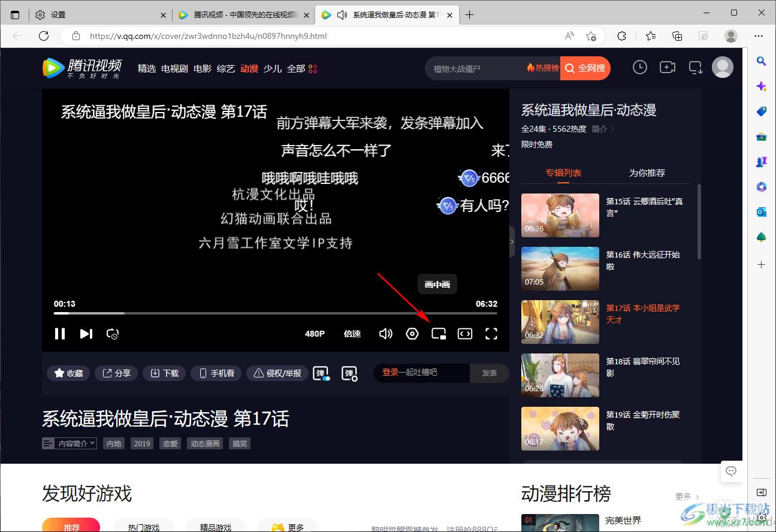Open episode 18 翡翠帘间不见影
The height and width of the screenshot is (532, 776).
pyautogui.click(x=643, y=367)
